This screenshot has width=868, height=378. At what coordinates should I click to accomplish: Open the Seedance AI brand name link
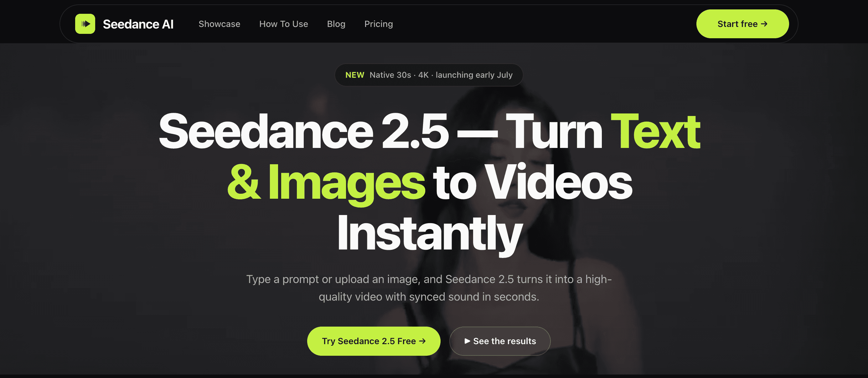pyautogui.click(x=138, y=24)
